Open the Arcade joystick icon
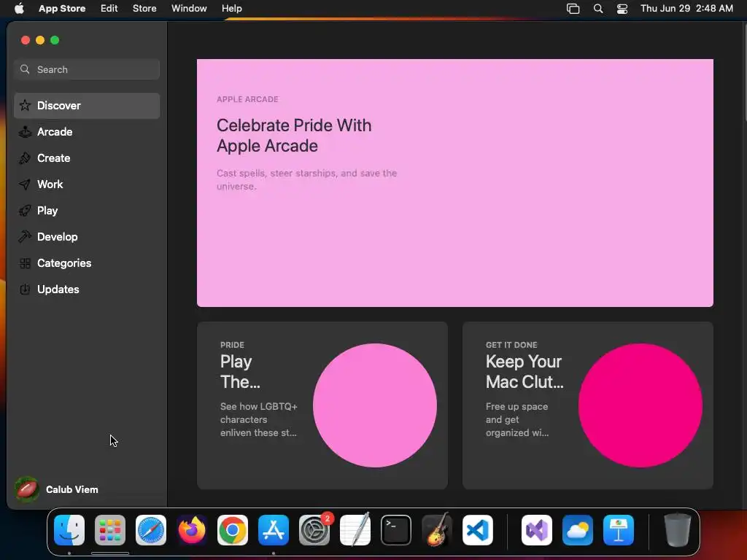This screenshot has height=560, width=747. [25, 132]
